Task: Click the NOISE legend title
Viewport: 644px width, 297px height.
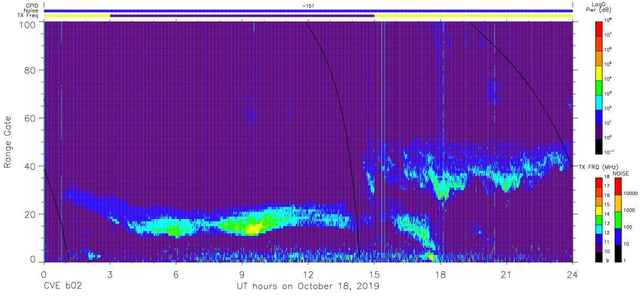Action: tap(621, 173)
